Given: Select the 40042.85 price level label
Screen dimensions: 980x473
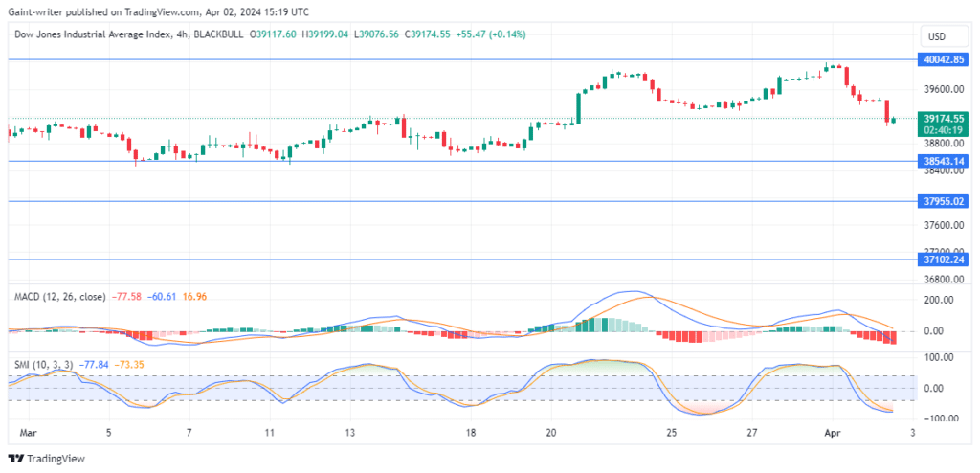Looking at the screenshot, I should tap(943, 60).
